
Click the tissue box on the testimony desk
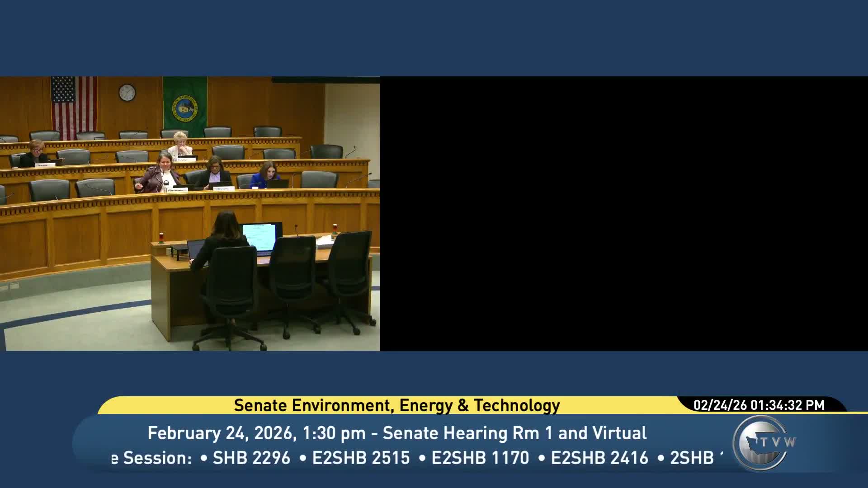(x=325, y=243)
